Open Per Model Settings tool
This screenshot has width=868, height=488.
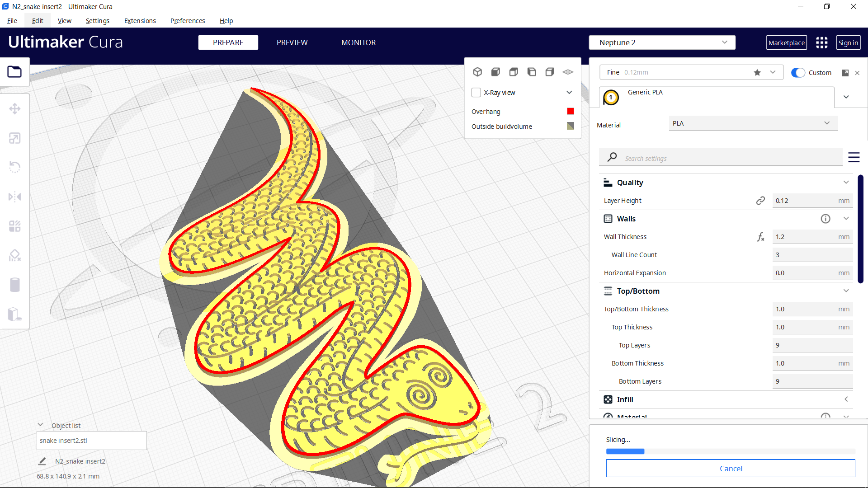pos(15,226)
